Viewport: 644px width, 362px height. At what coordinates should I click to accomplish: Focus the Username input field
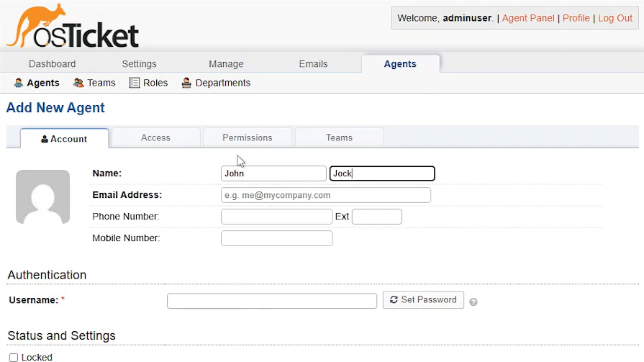(272, 301)
